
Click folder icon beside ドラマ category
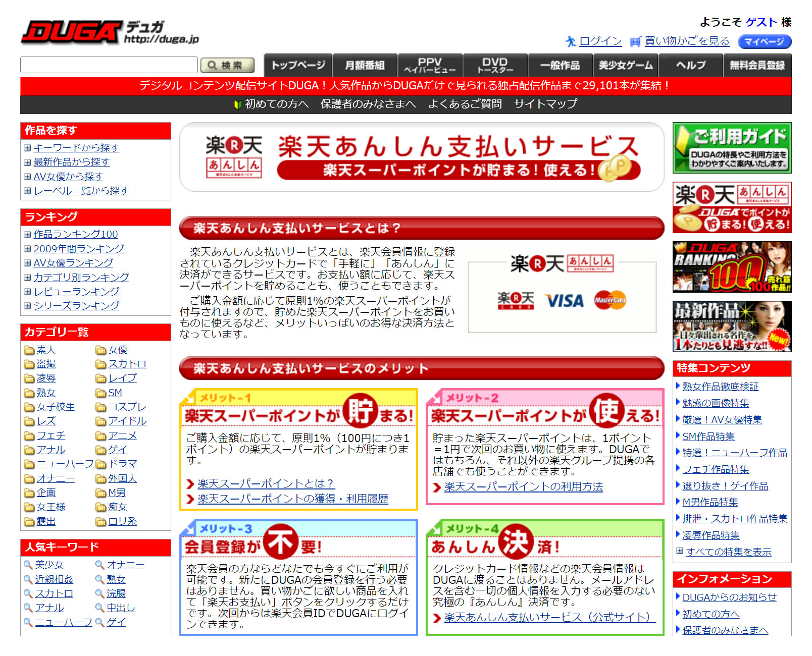pyautogui.click(x=101, y=464)
